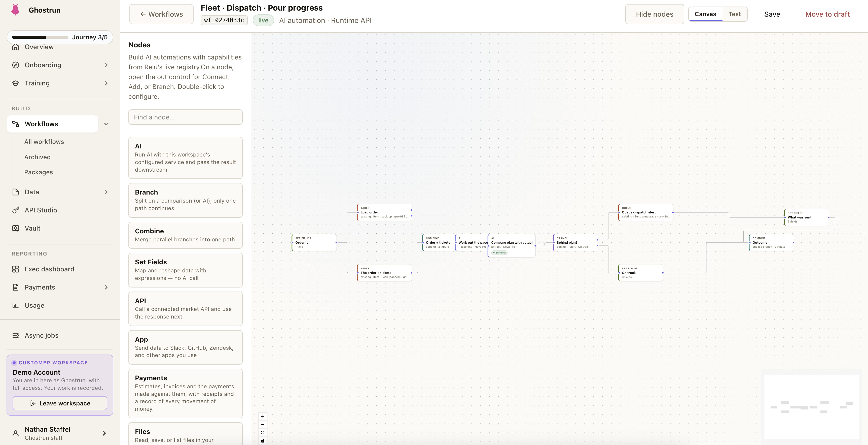Viewport: 868px width, 445px height.
Task: Click the Leave workspace button
Action: (60, 403)
